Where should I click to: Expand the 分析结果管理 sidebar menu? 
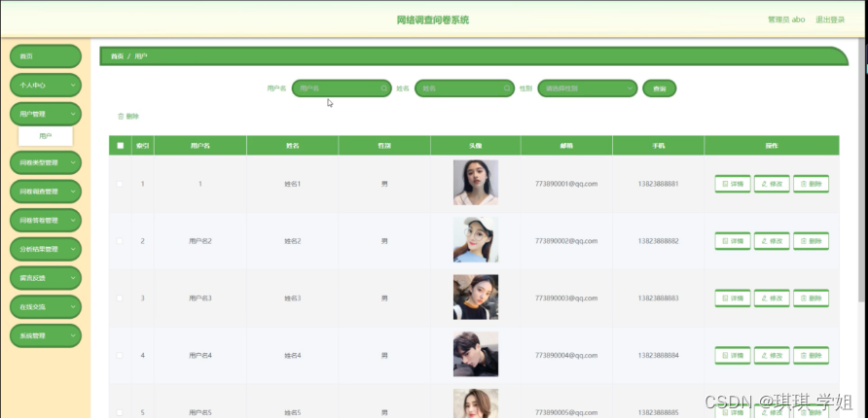(46, 249)
